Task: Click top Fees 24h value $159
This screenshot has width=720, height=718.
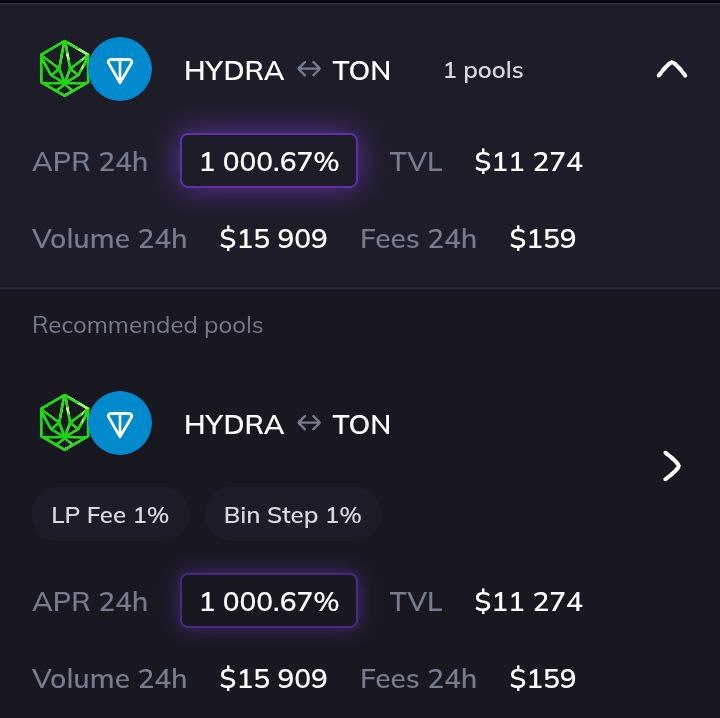Action: click(542, 238)
